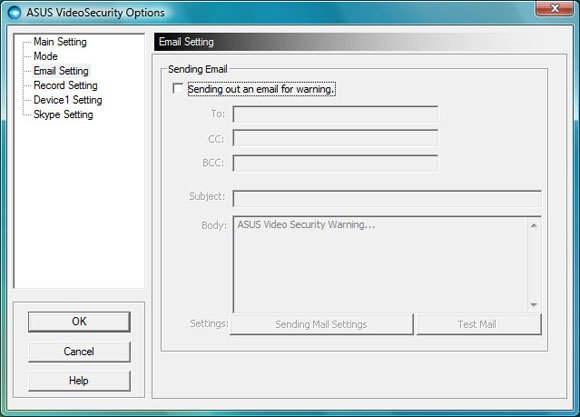Screen dimensions: 580x417
Task: Focus the BCC address field
Action: [x=335, y=163]
